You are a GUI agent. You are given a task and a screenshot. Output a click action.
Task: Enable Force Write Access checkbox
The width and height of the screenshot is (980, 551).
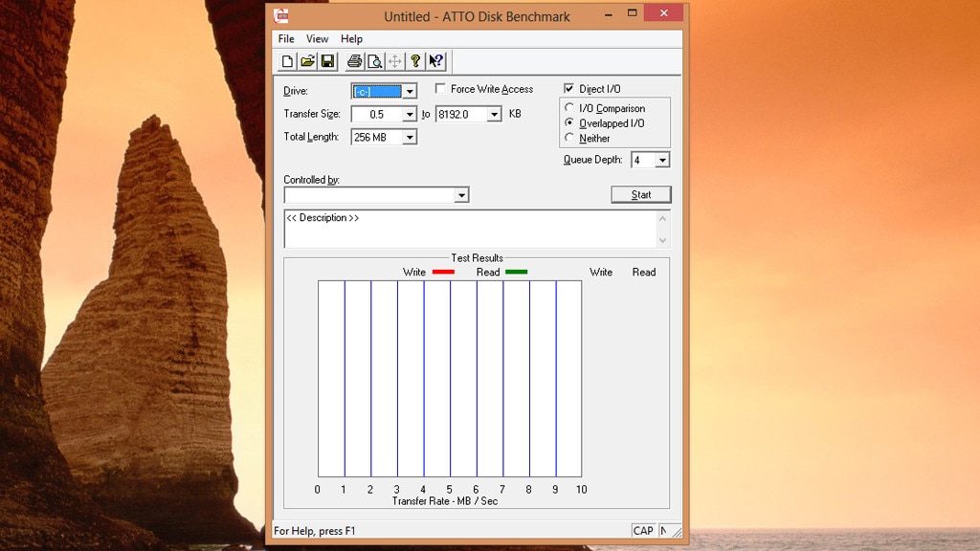[440, 89]
